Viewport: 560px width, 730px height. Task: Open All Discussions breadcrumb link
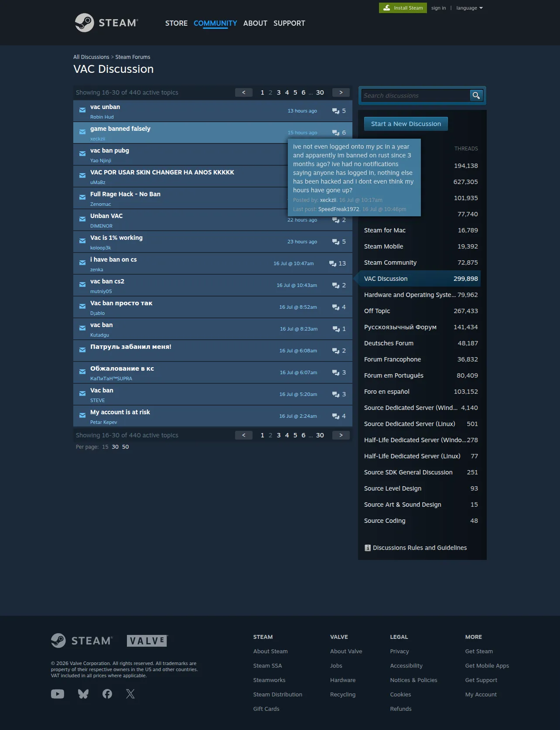pyautogui.click(x=91, y=57)
